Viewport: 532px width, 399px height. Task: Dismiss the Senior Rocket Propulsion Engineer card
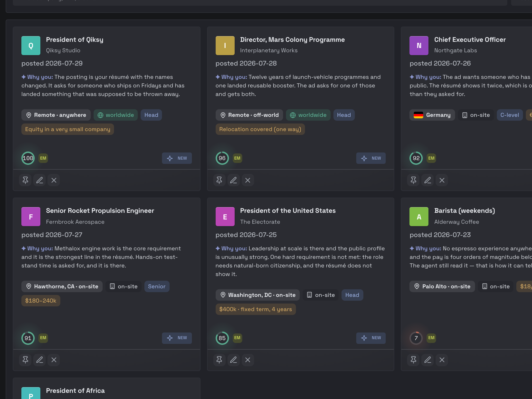coord(54,360)
